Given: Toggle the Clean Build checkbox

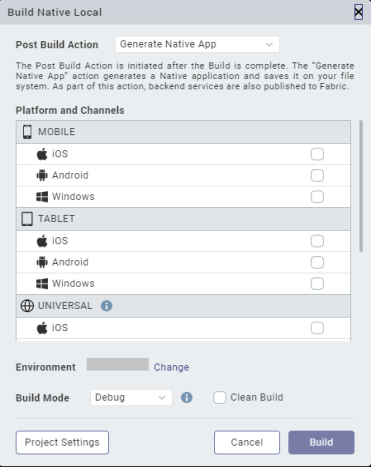Looking at the screenshot, I should pyautogui.click(x=220, y=397).
